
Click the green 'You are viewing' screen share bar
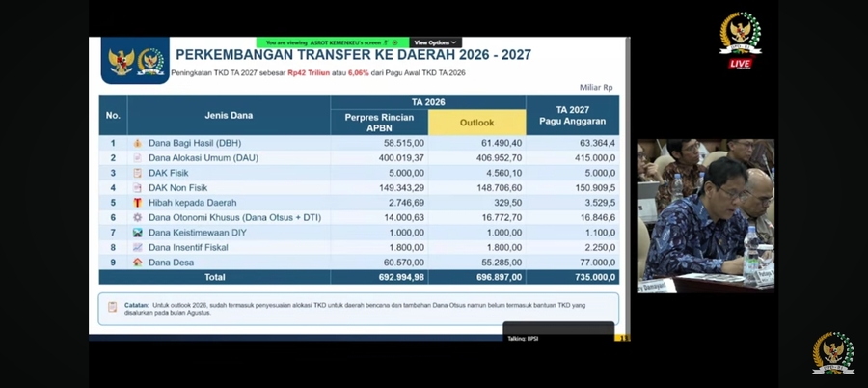pyautogui.click(x=333, y=42)
